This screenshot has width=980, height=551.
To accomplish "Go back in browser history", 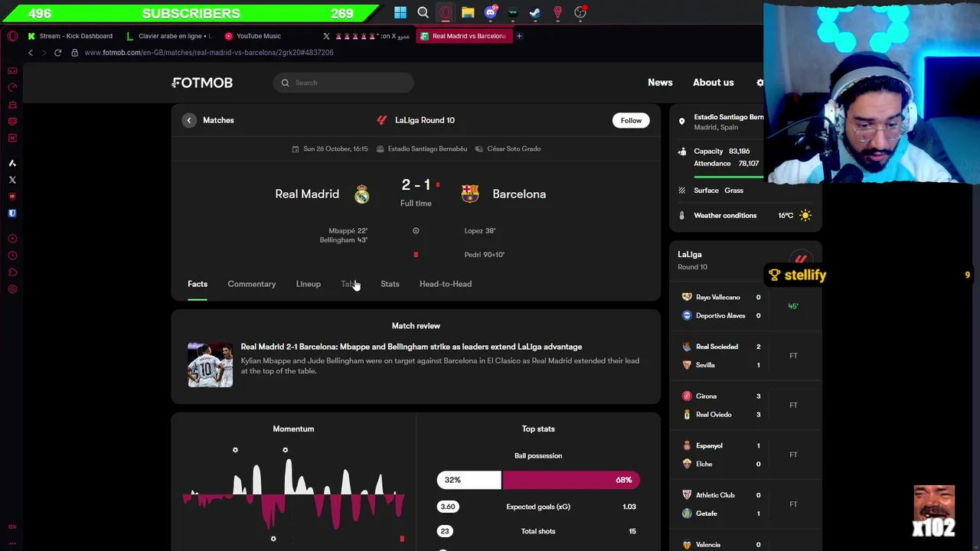I will coord(31,53).
